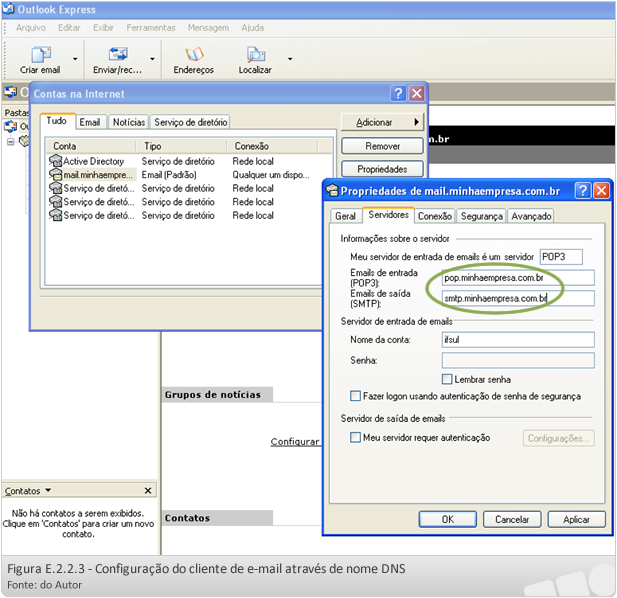Enable Meu servidor requer autenticação checkbox
Image resolution: width=617 pixels, height=598 pixels.
[x=355, y=437]
